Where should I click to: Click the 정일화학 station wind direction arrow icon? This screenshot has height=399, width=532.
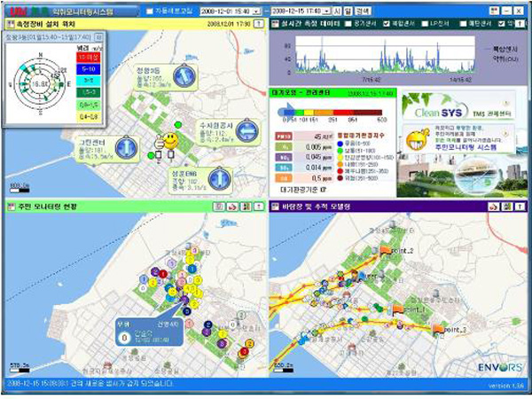184,76
